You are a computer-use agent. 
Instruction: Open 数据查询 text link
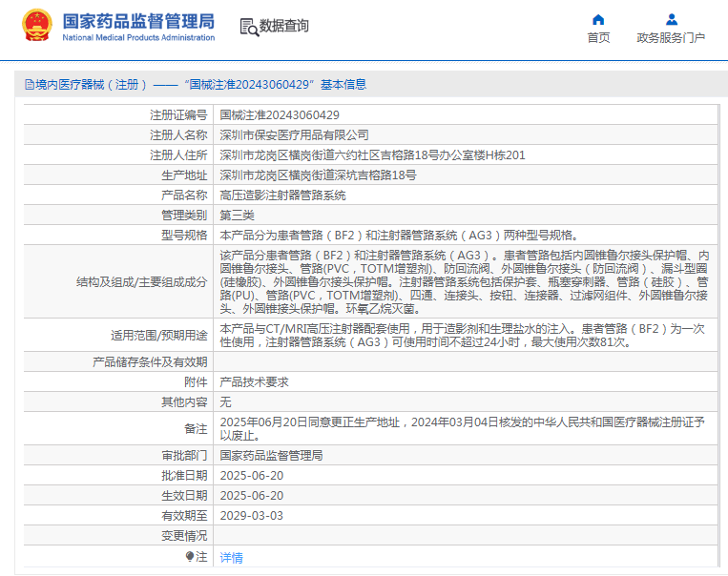(x=283, y=26)
